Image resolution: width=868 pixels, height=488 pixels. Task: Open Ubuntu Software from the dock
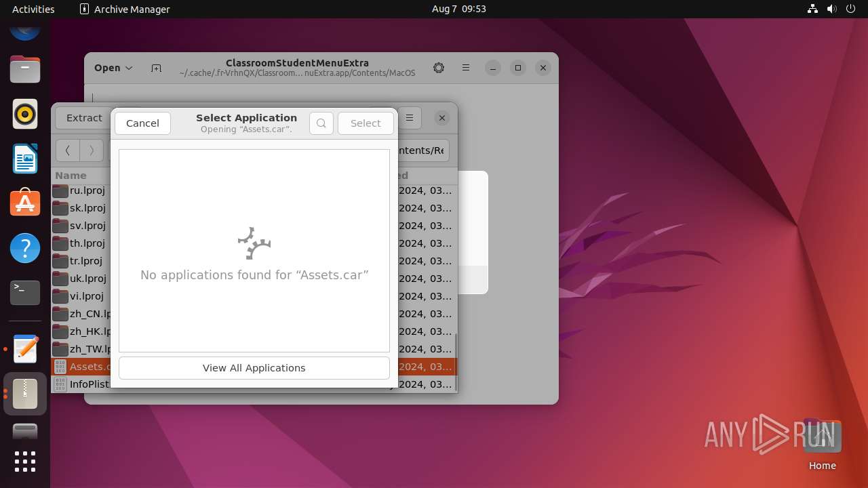[x=25, y=203]
